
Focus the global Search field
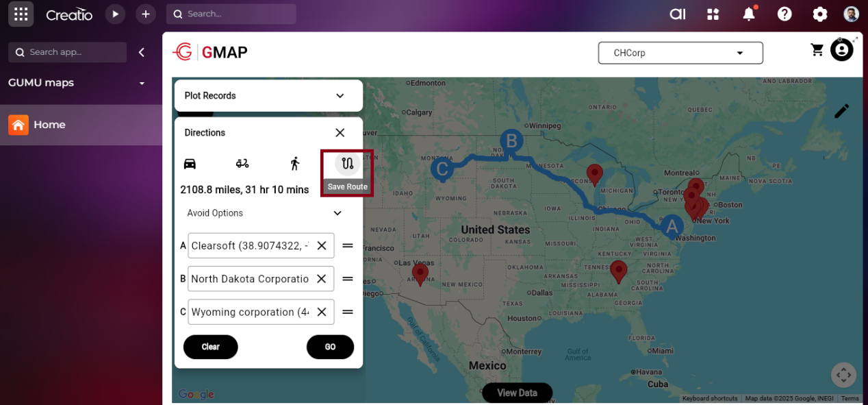231,14
